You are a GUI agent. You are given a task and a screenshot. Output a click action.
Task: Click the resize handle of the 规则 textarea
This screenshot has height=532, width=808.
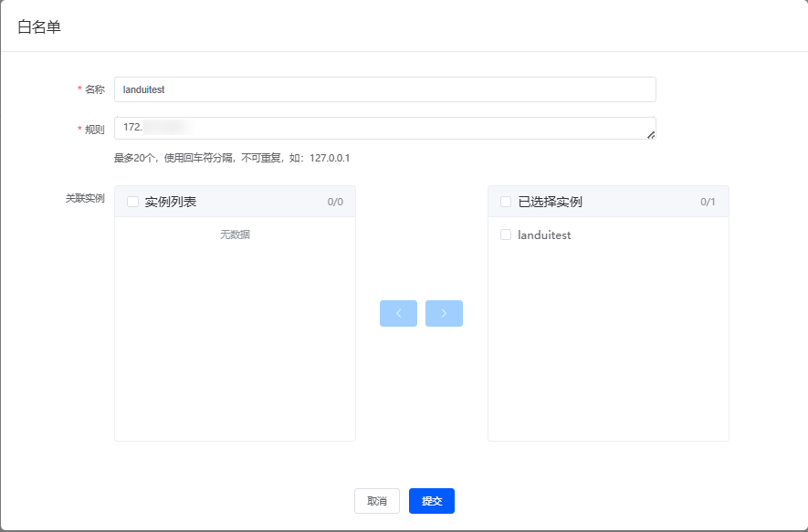click(x=651, y=135)
